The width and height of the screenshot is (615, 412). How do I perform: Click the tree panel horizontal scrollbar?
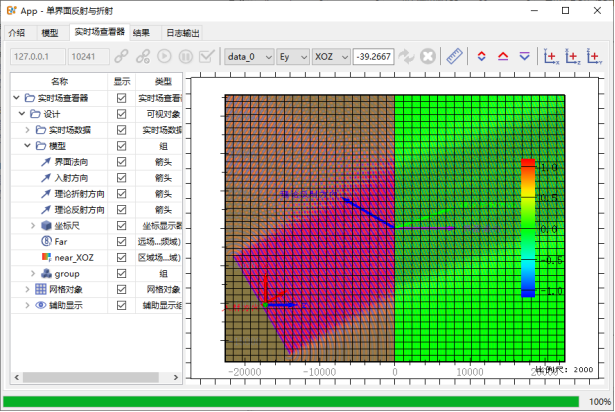point(91,377)
